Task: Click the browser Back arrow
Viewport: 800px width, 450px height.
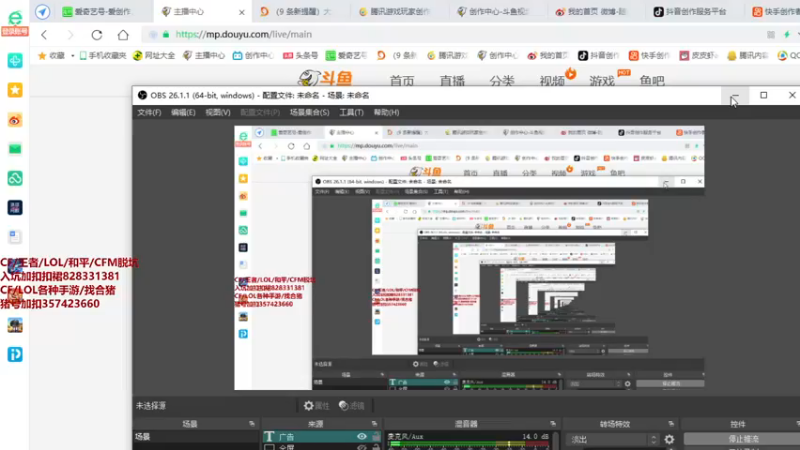Action: 44,35
